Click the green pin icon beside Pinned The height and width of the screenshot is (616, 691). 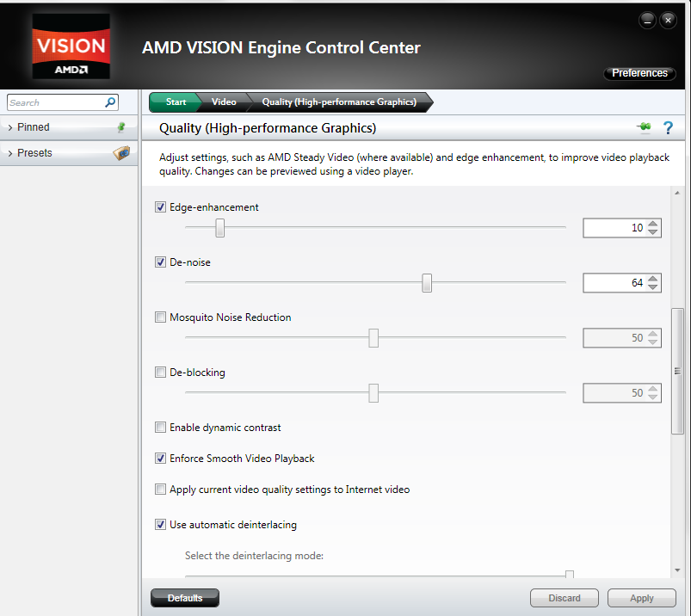pos(121,127)
